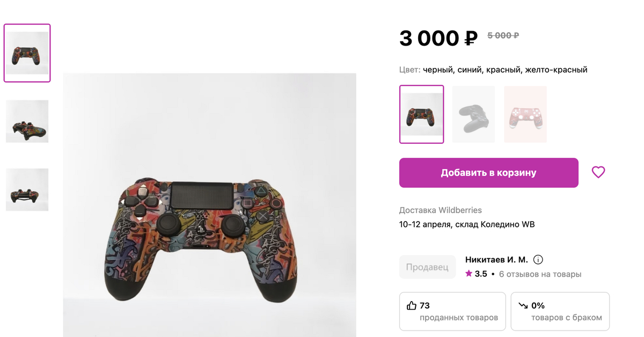This screenshot has height=337, width=644.
Task: Click the Продавец badge
Action: (x=427, y=267)
